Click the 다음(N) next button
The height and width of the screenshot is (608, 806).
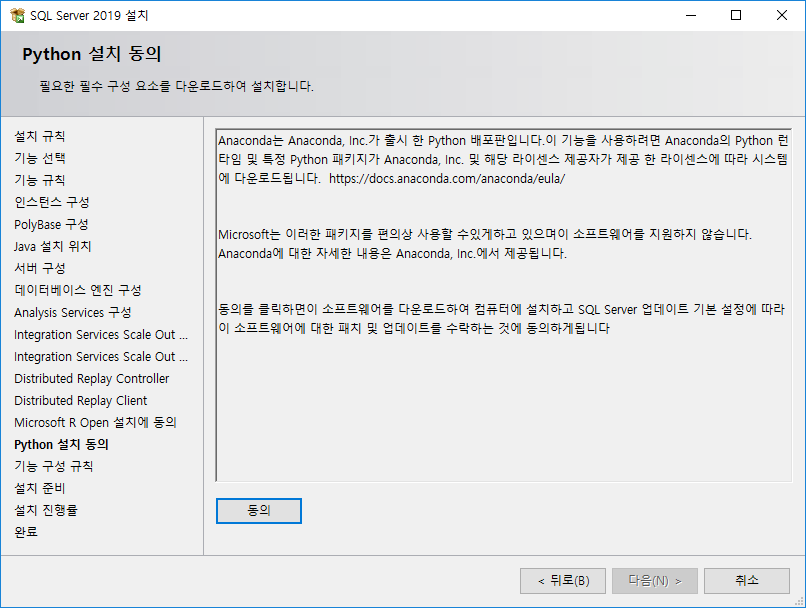click(655, 581)
